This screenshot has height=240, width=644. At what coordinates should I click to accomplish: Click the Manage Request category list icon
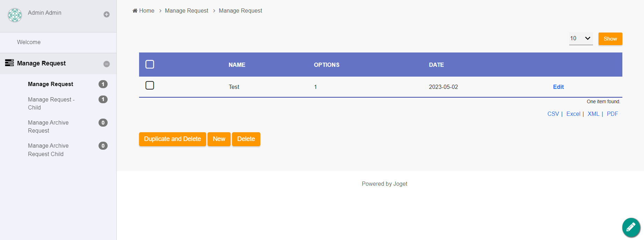point(9,63)
